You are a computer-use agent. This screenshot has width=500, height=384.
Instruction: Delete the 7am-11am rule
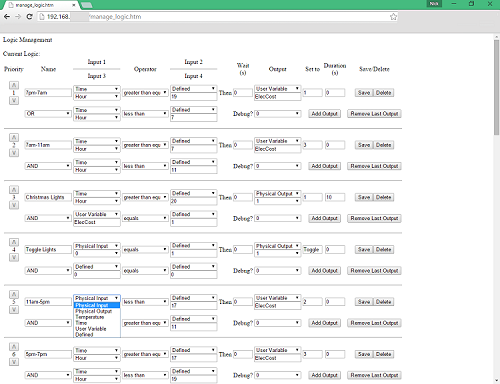tap(383, 145)
